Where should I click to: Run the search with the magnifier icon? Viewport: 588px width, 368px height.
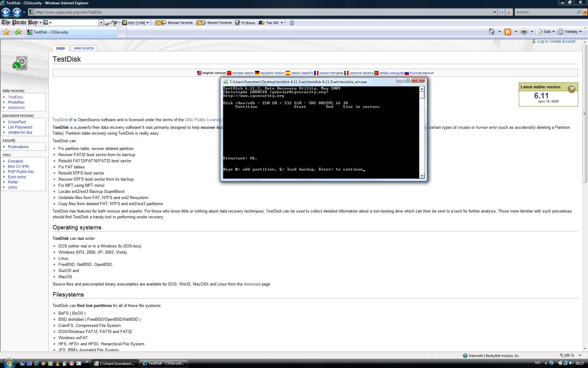[579, 12]
